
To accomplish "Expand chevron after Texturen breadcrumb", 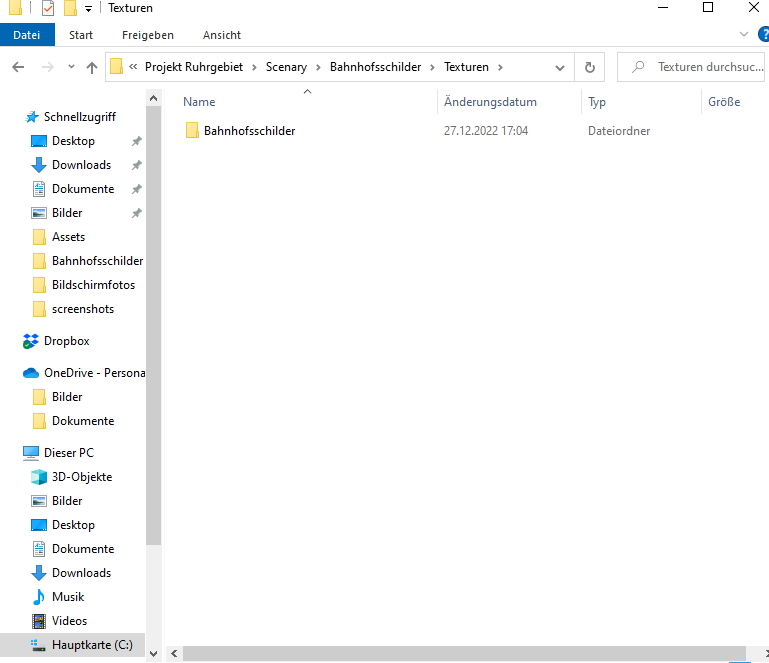I will (500, 68).
